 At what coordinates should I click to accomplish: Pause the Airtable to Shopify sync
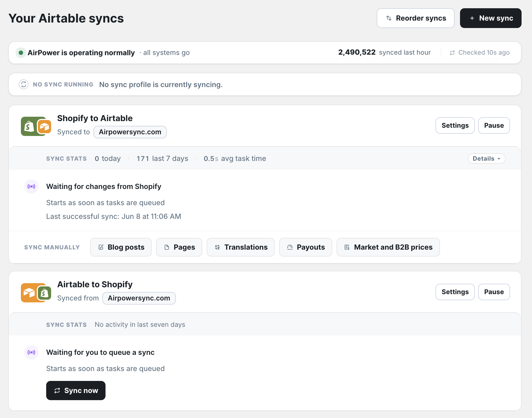[x=494, y=292]
